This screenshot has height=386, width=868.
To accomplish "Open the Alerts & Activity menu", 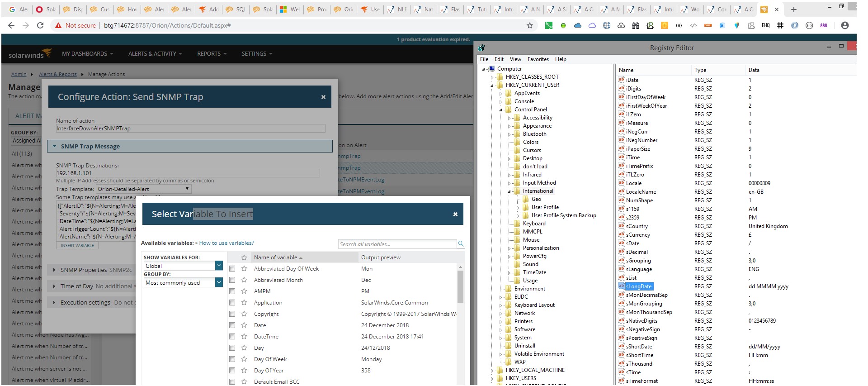I will 155,54.
